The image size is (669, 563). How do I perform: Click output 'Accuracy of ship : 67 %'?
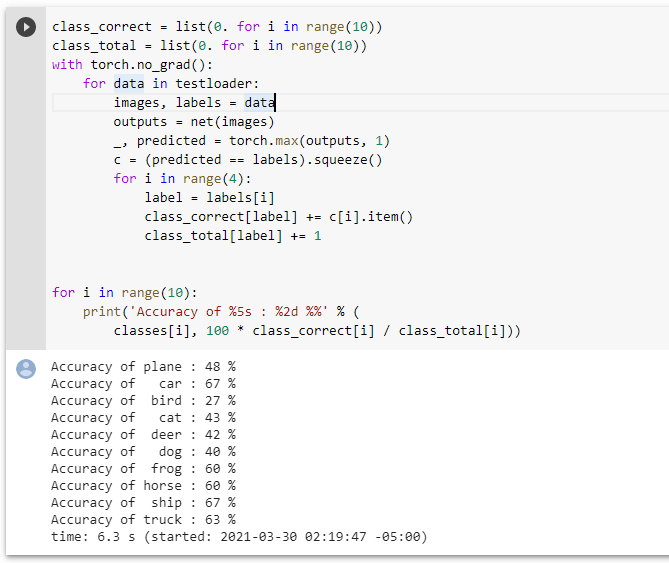[143, 503]
